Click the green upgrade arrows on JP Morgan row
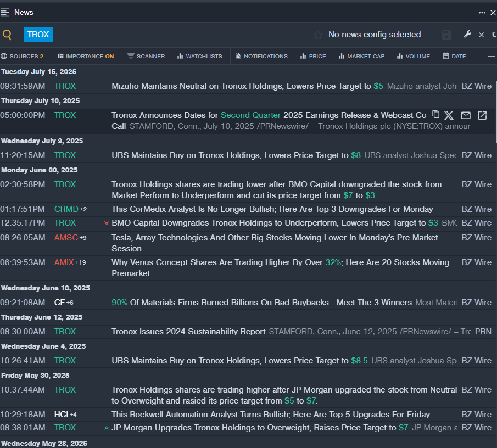This screenshot has width=497, height=448. (x=107, y=428)
